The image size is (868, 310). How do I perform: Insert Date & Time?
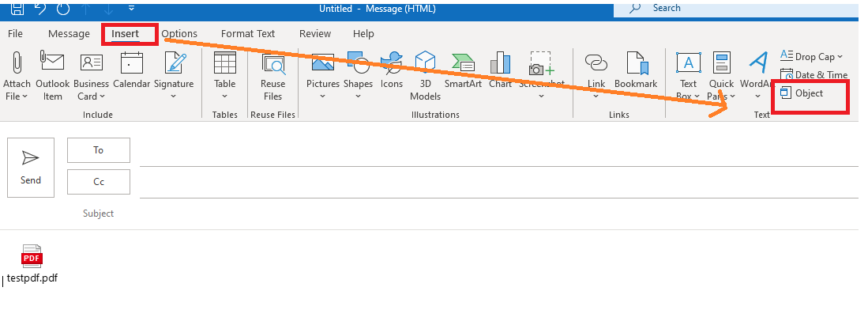pyautogui.click(x=814, y=75)
